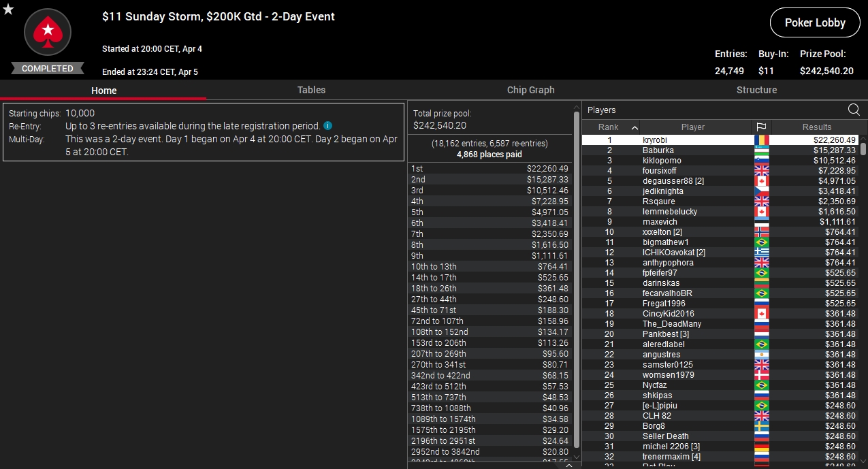
Task: Click the flag icon beside angustres
Action: click(761, 355)
